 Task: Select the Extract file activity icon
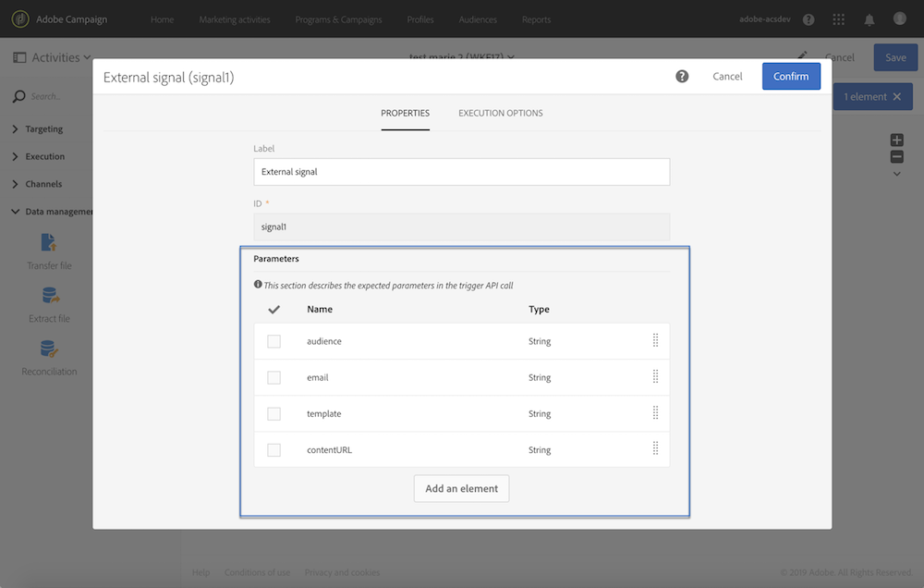point(50,295)
